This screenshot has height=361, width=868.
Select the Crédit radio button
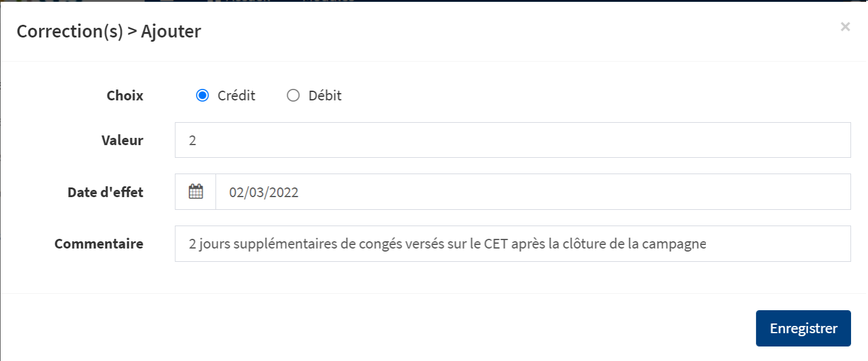(203, 96)
